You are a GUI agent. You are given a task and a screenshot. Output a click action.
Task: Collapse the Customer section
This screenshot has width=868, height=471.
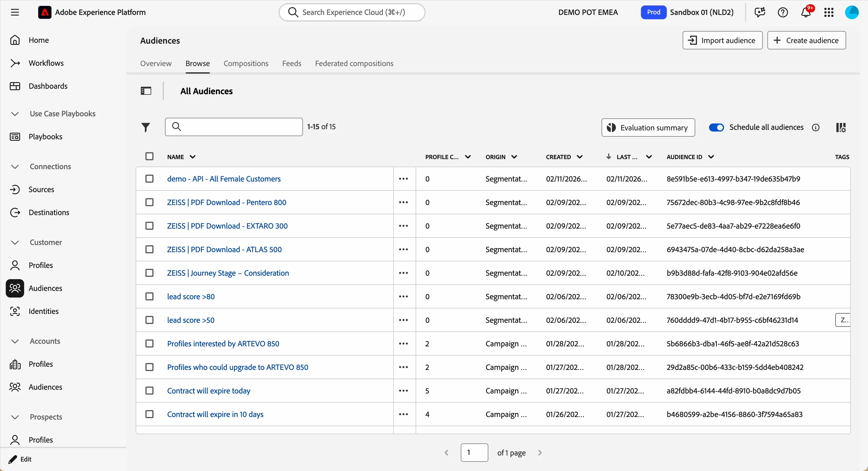coord(15,242)
